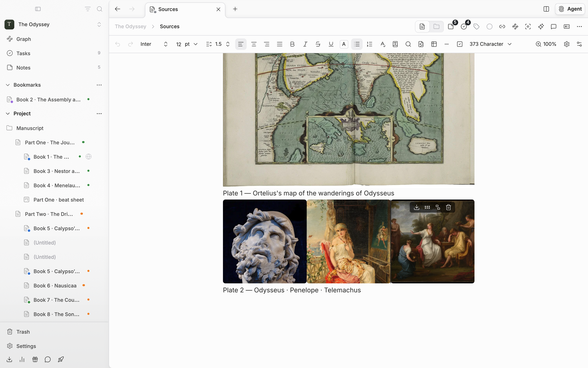Click the AI sparkle icon

point(541,27)
